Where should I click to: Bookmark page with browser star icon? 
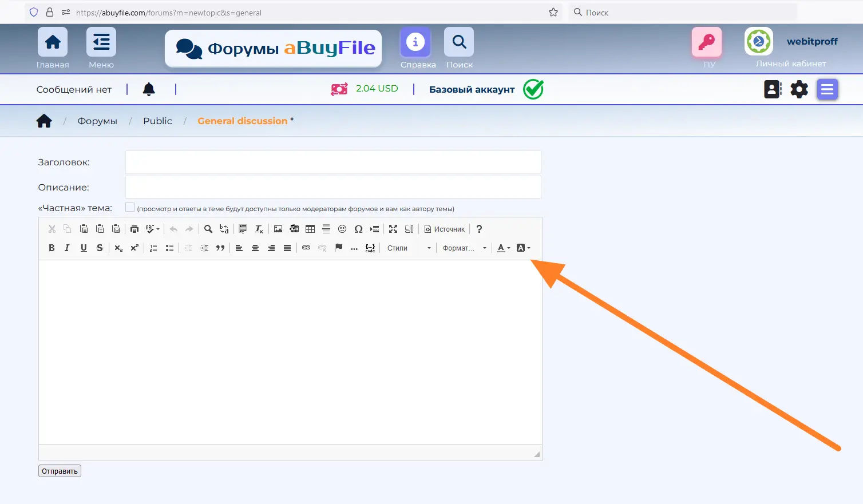(x=553, y=12)
